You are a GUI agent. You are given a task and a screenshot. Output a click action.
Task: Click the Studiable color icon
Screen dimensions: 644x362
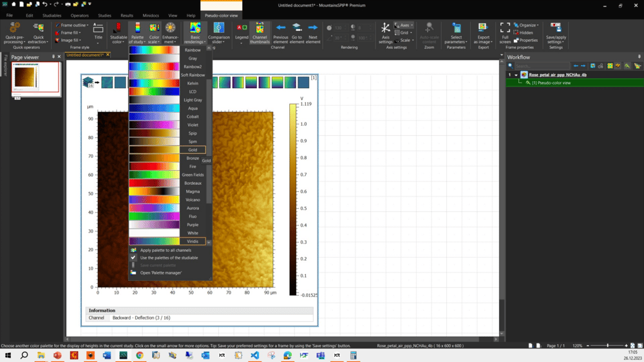[x=118, y=28]
